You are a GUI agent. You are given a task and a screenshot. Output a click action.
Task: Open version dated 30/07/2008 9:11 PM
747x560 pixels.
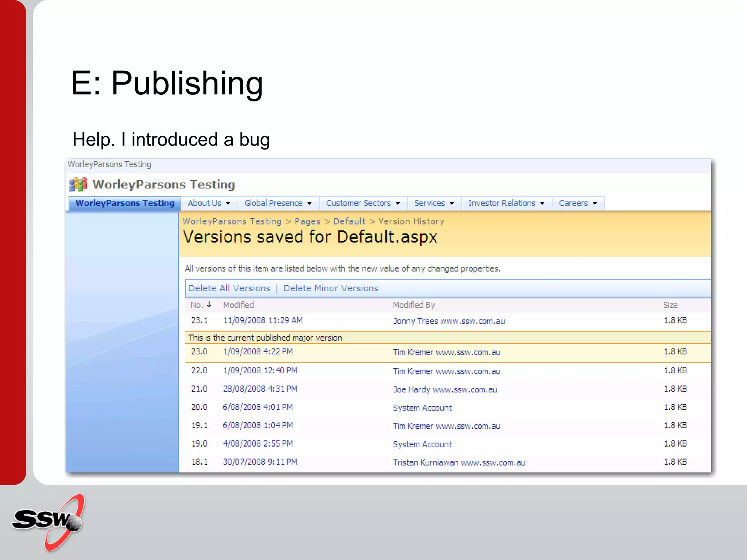[260, 462]
